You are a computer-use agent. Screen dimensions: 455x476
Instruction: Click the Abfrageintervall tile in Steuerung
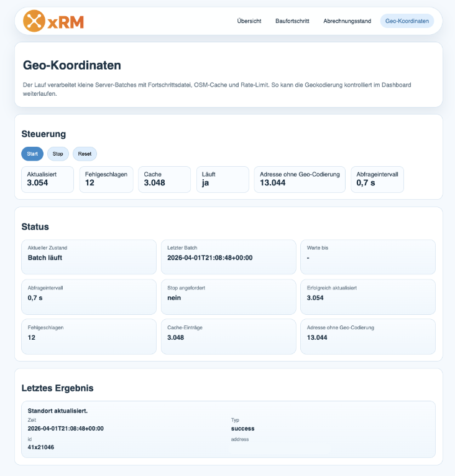(377, 179)
